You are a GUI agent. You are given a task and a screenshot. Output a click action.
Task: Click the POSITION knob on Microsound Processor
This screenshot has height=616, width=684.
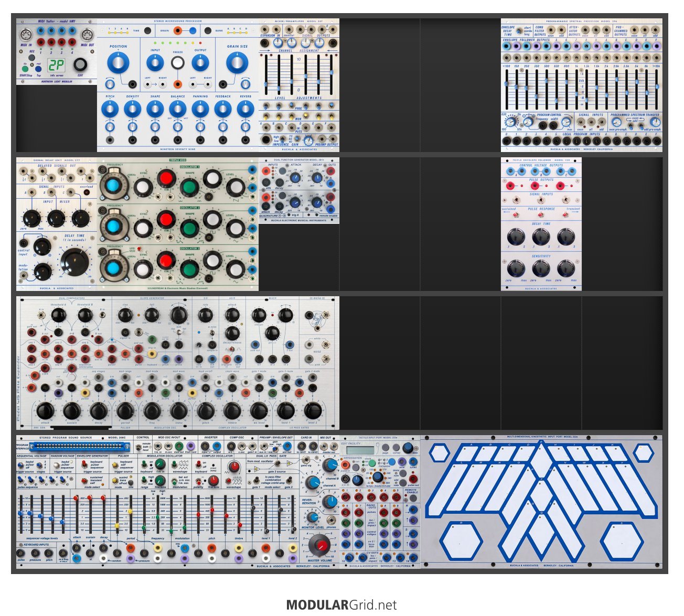(x=118, y=63)
